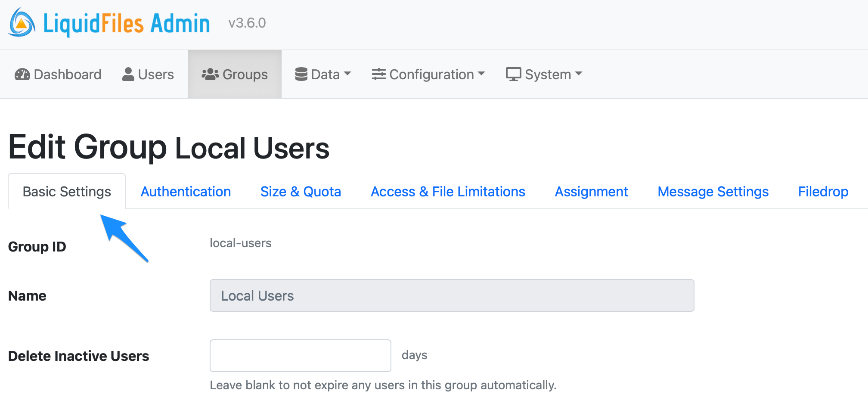Switch to the Assignment tab
The image size is (868, 416).
click(591, 191)
